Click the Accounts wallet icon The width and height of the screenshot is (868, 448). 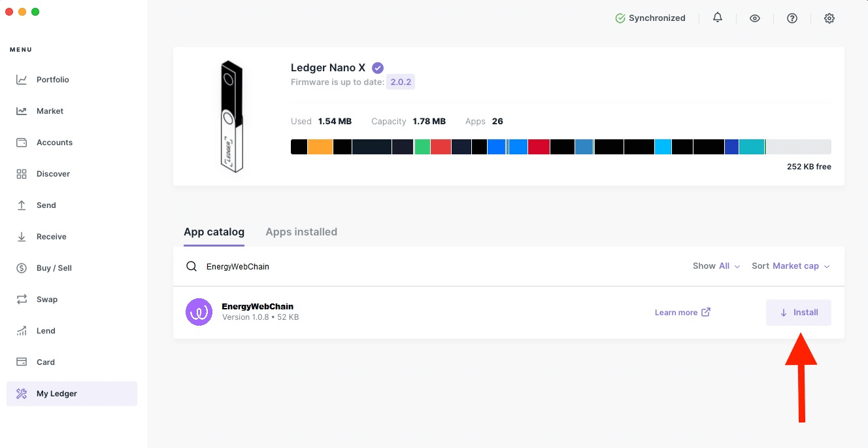click(22, 143)
